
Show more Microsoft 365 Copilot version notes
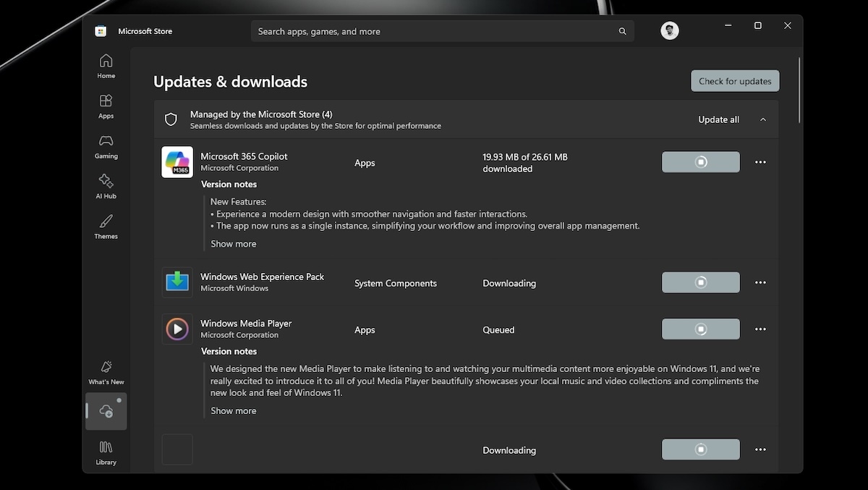tap(234, 244)
